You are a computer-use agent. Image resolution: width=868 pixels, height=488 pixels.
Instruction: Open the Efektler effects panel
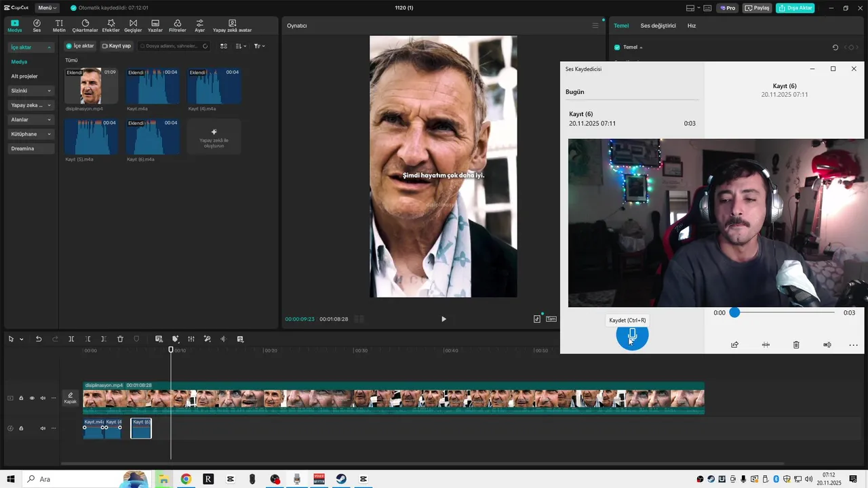coord(111,26)
